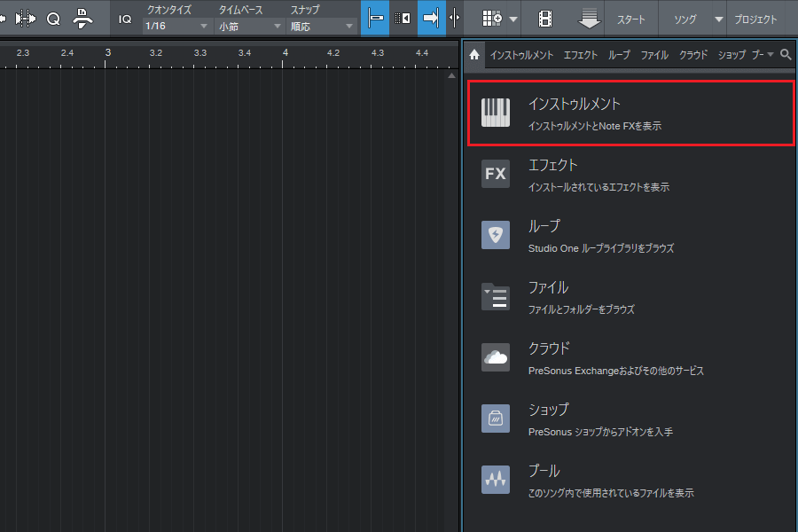The width and height of the screenshot is (798, 532).
Task: Open クラウド in browser home
Action: click(x=630, y=358)
